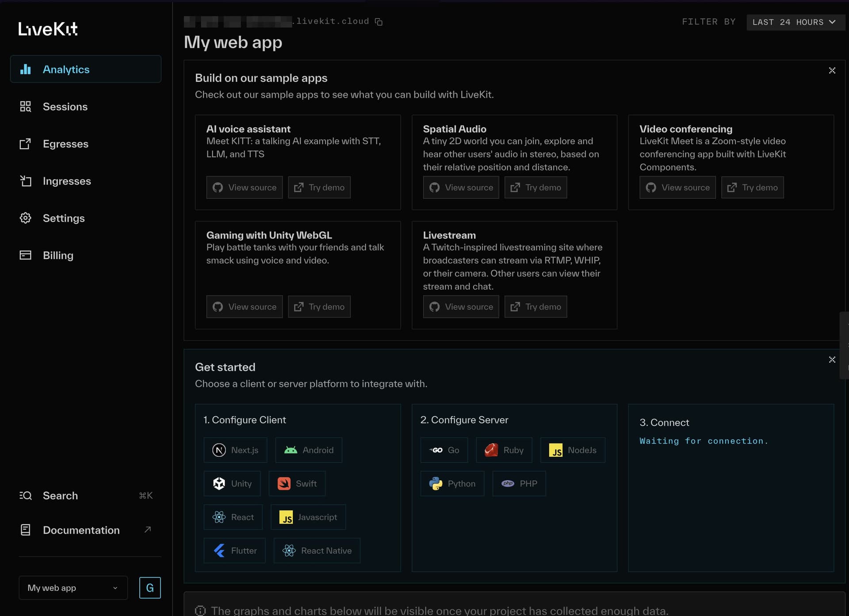Click the Billing card icon
The image size is (849, 616).
pyautogui.click(x=25, y=255)
